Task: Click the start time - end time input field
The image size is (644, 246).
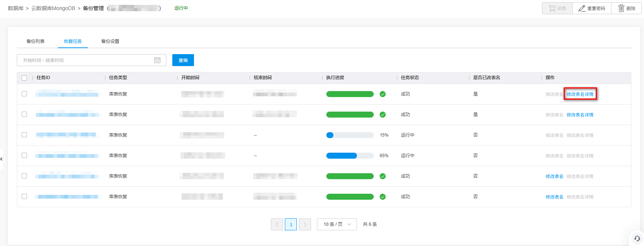Action: click(x=86, y=60)
